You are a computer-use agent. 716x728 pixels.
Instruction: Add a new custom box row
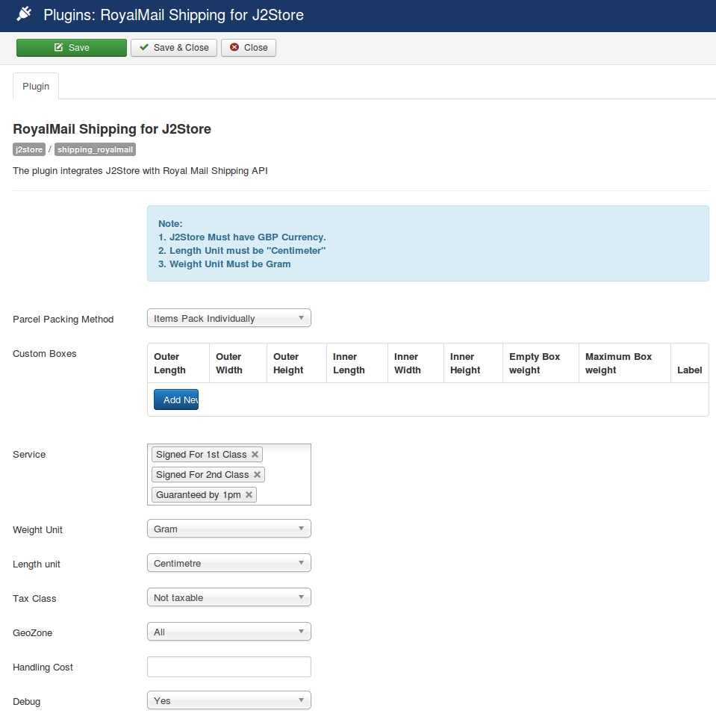pos(176,400)
